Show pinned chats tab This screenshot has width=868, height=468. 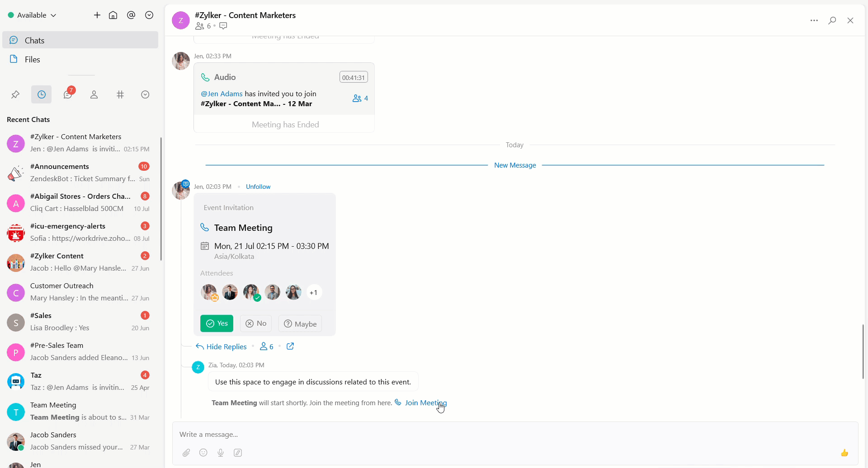[x=15, y=94]
